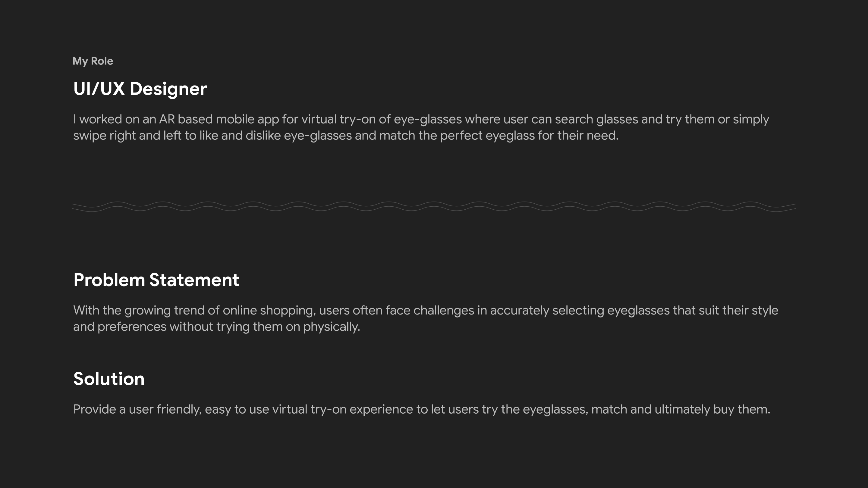The image size is (868, 488).
Task: Click the "My Role" label
Action: (x=93, y=61)
